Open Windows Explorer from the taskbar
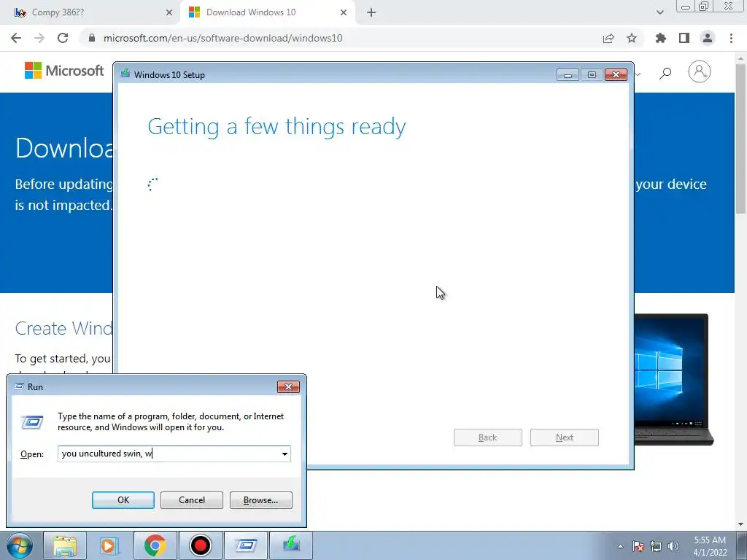This screenshot has height=560, width=747. [65, 545]
